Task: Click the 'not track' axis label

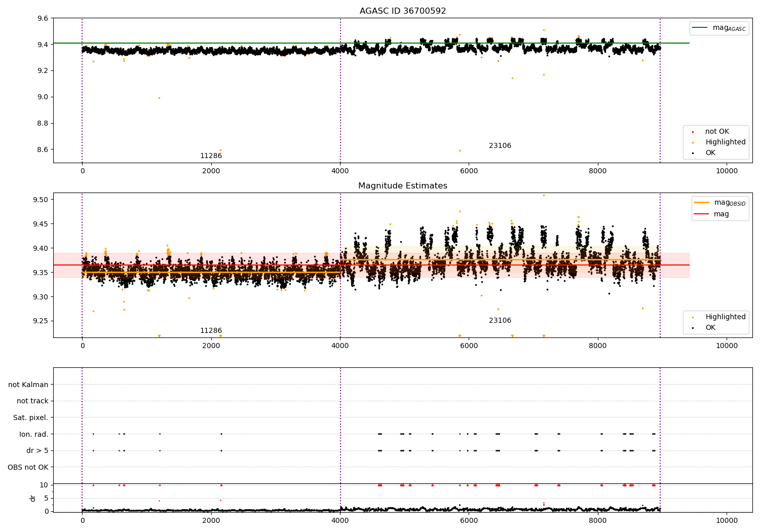Action: pyautogui.click(x=32, y=401)
